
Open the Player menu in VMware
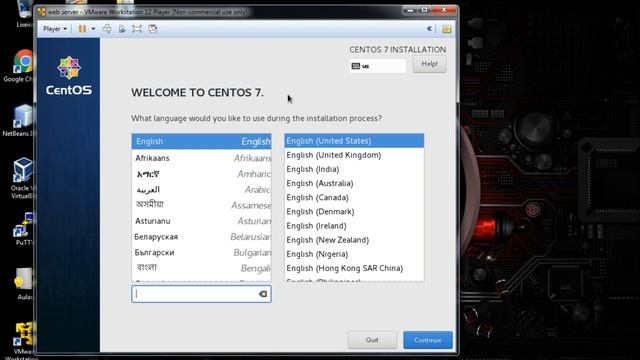tap(55, 29)
